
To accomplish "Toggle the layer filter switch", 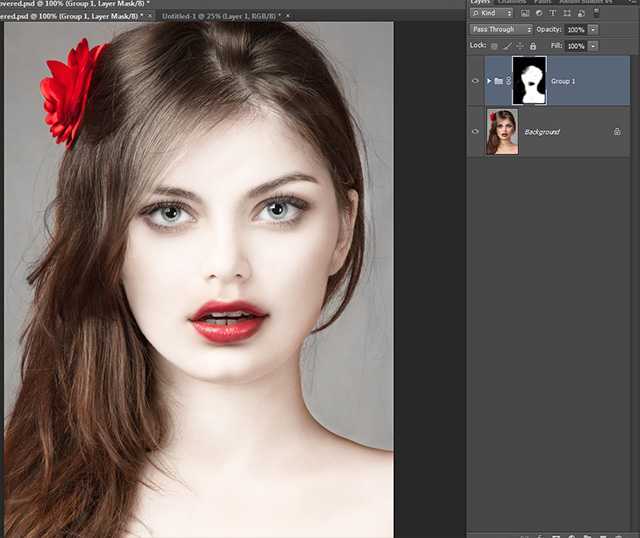I will (597, 14).
